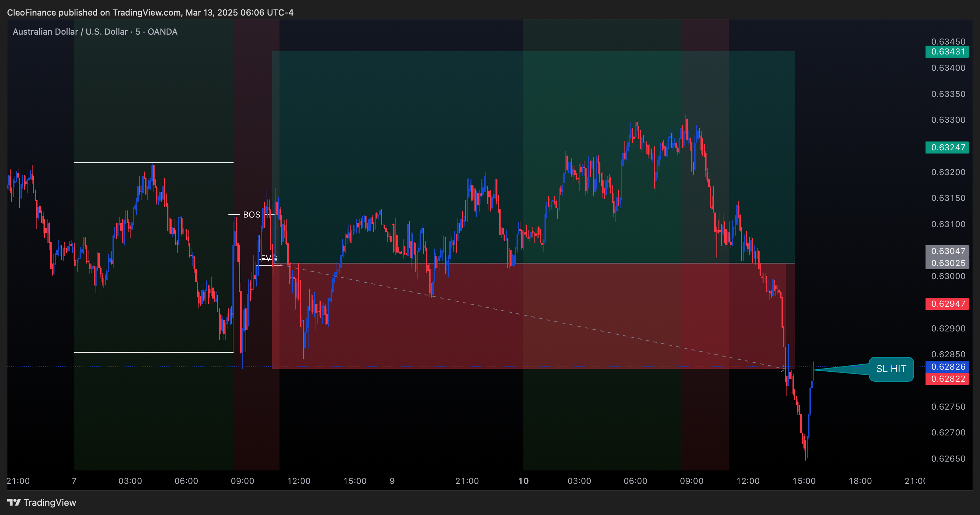Click the BOS label on the chart
Image resolution: width=980 pixels, height=515 pixels.
252,214
